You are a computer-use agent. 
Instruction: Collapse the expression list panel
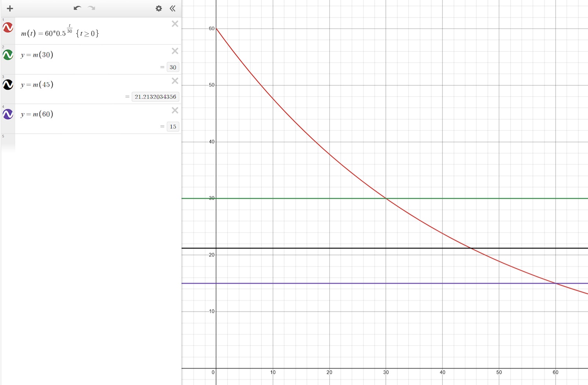tap(172, 8)
